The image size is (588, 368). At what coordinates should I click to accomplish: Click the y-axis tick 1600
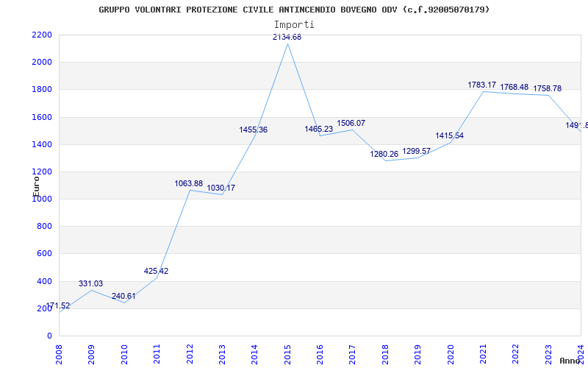[x=42, y=117]
